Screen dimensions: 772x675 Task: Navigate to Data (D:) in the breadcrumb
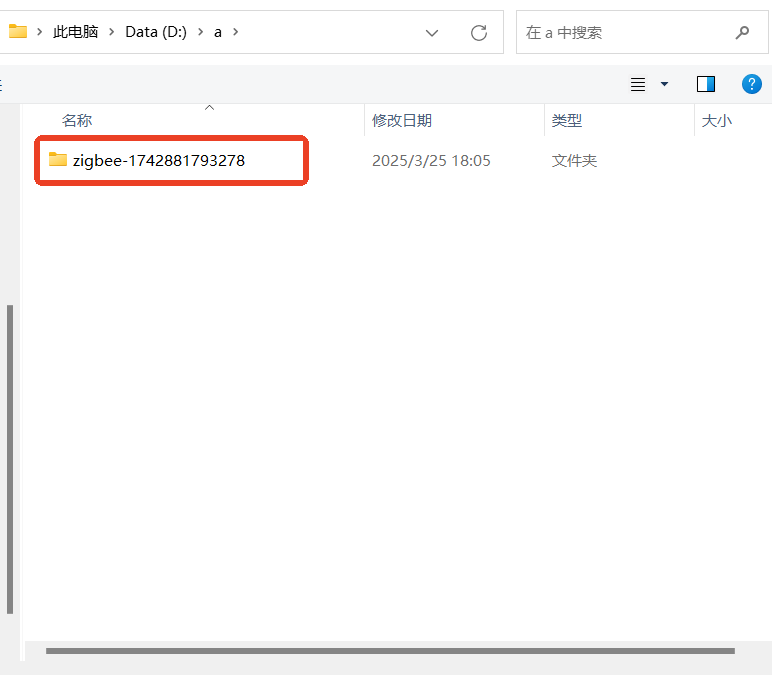point(156,32)
